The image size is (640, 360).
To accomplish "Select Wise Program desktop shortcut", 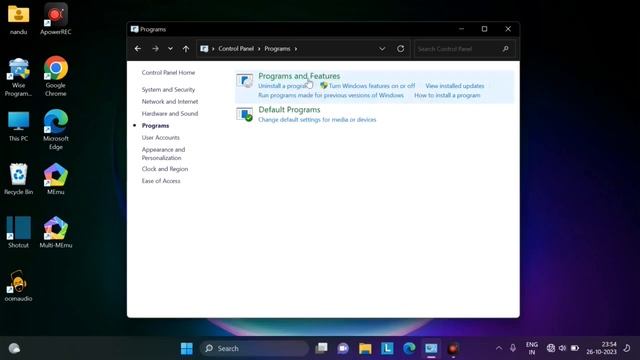I will pos(18,77).
